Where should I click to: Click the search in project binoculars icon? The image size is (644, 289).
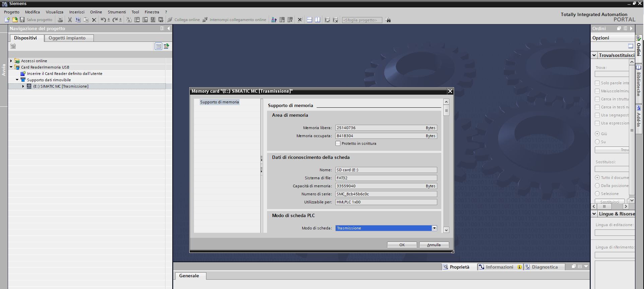click(x=388, y=20)
